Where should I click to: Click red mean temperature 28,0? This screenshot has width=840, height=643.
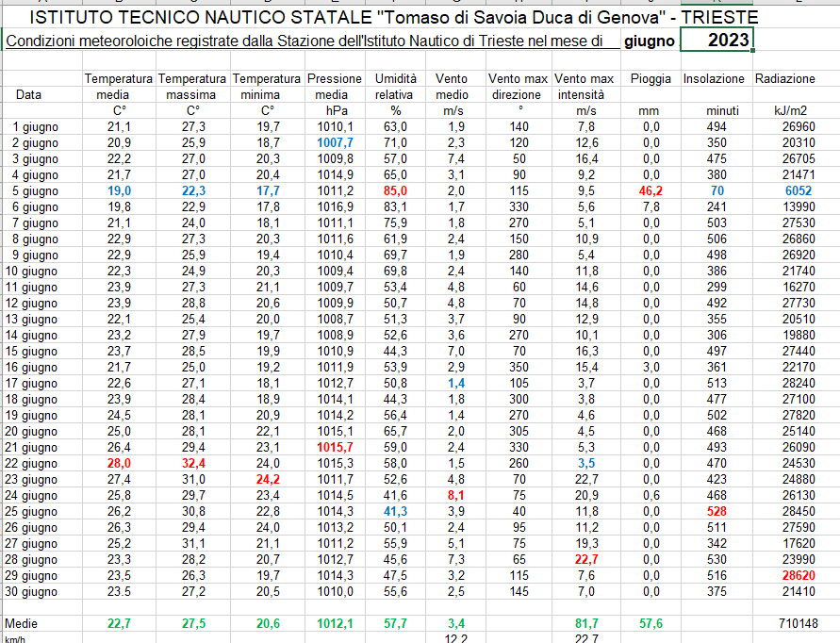coord(119,464)
